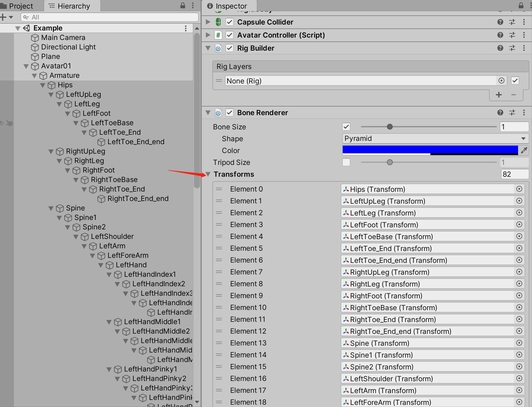Open the create object plus dropdown
The width and height of the screenshot is (532, 407).
tap(7, 17)
